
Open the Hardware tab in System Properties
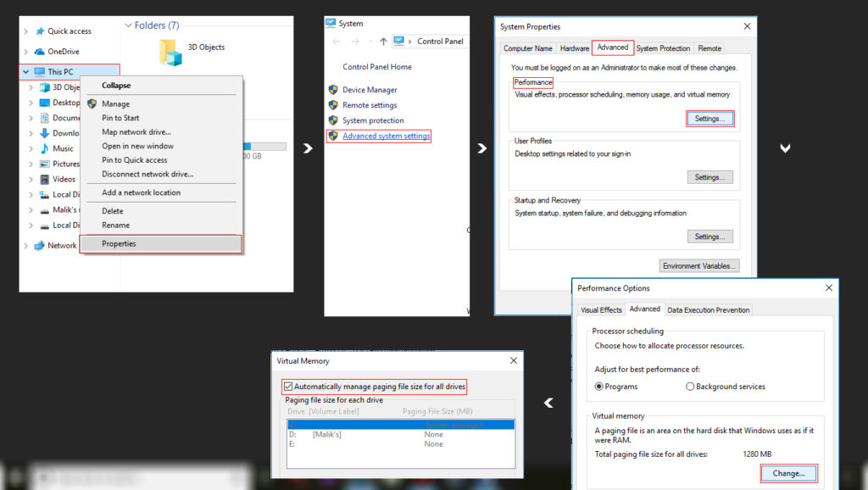pos(574,48)
